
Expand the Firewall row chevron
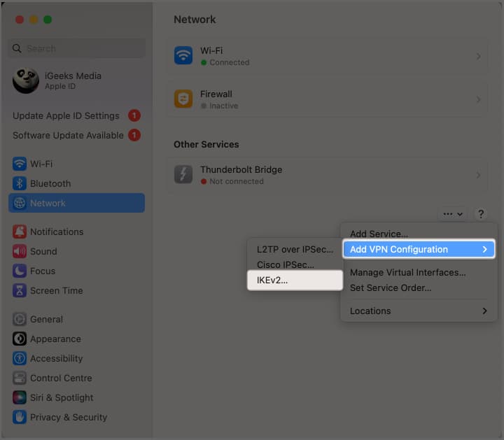(479, 99)
